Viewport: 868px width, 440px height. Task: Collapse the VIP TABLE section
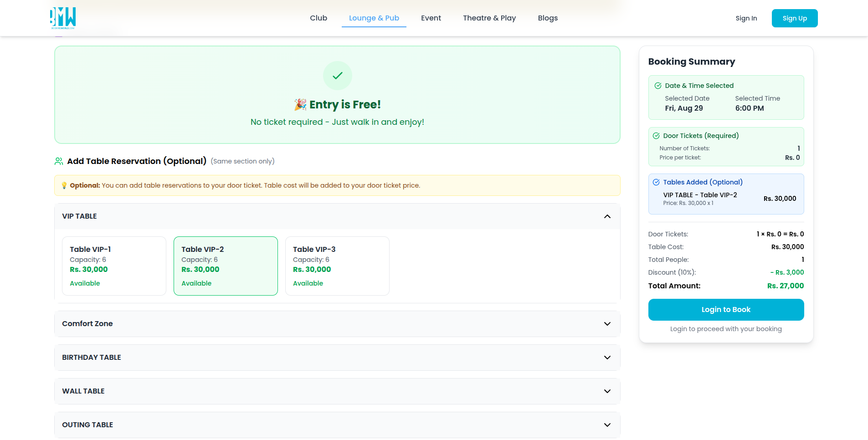tap(607, 216)
